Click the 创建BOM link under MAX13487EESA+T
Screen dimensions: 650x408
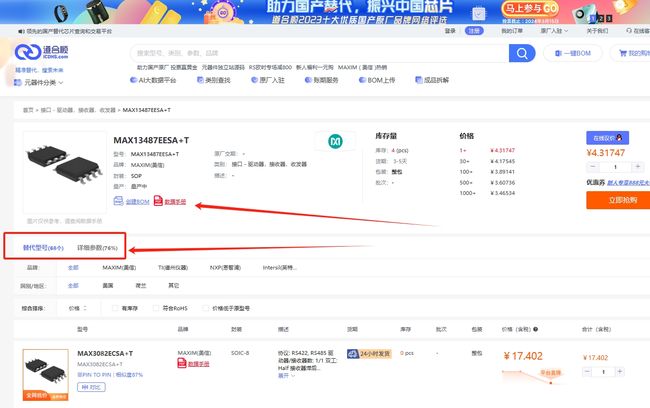pyautogui.click(x=137, y=202)
